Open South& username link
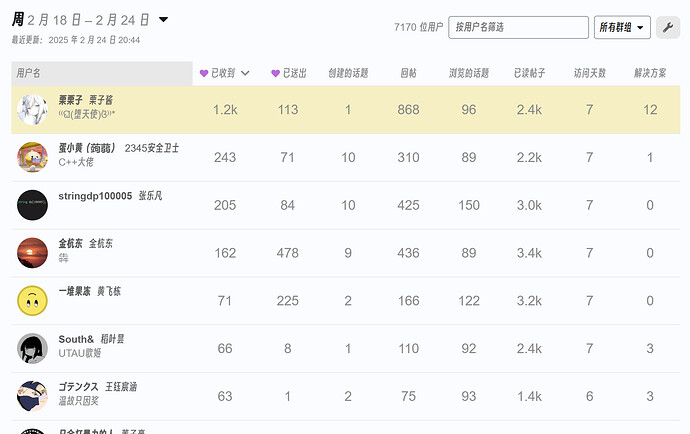Screen dimensions: 690x434 point(76,339)
